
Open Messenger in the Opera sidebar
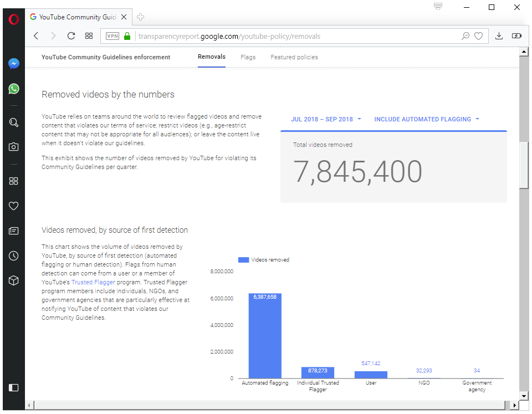pyautogui.click(x=13, y=63)
